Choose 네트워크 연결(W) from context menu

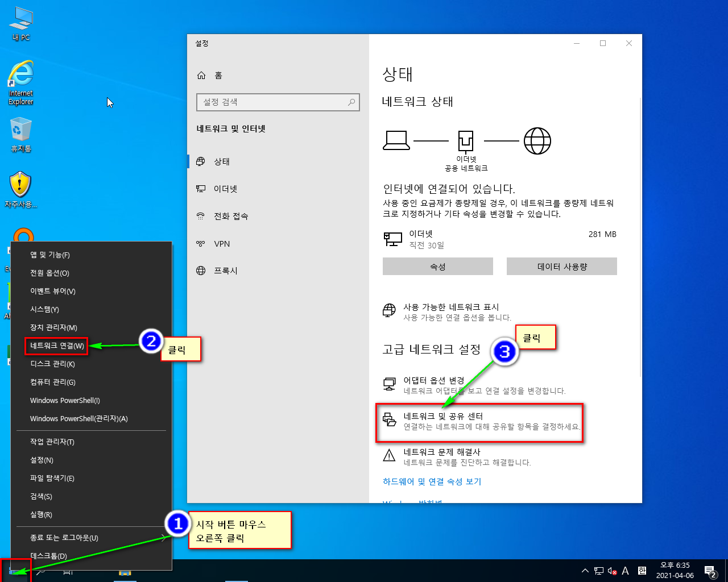[57, 346]
